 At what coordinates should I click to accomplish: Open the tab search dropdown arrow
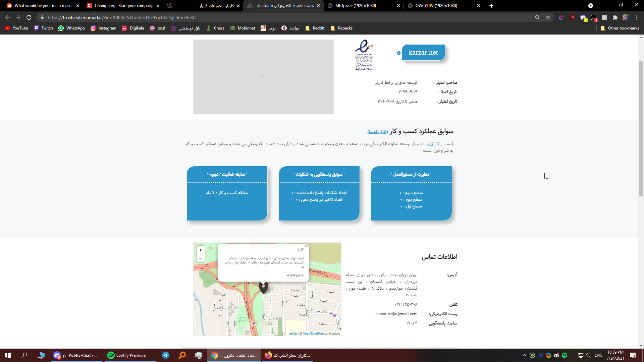coord(590,6)
